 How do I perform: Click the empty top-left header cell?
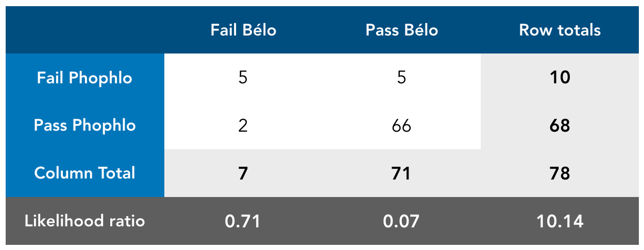click(85, 30)
